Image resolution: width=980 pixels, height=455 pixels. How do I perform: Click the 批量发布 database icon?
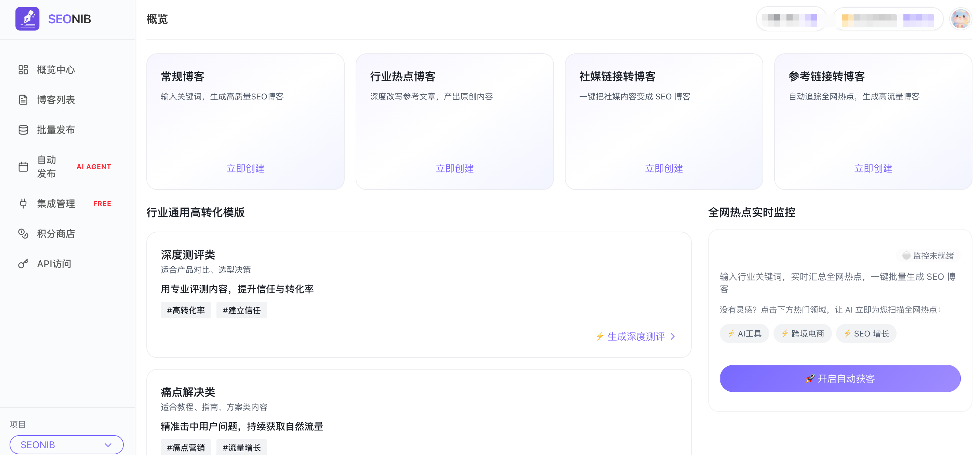23,129
